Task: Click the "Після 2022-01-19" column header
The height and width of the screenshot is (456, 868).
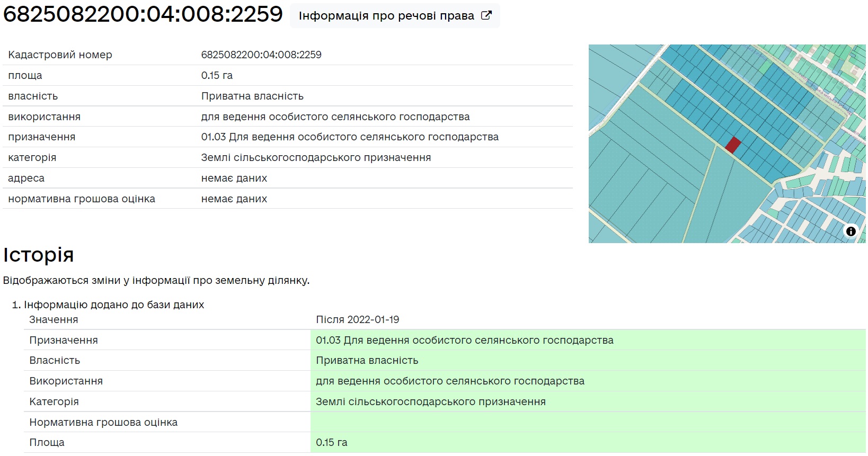Action: pyautogui.click(x=357, y=319)
